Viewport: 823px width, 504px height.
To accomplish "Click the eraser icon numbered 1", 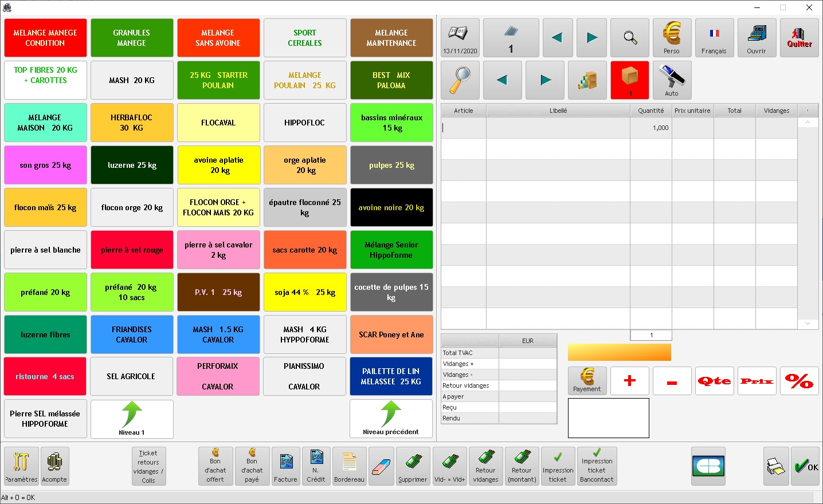I will (x=511, y=38).
